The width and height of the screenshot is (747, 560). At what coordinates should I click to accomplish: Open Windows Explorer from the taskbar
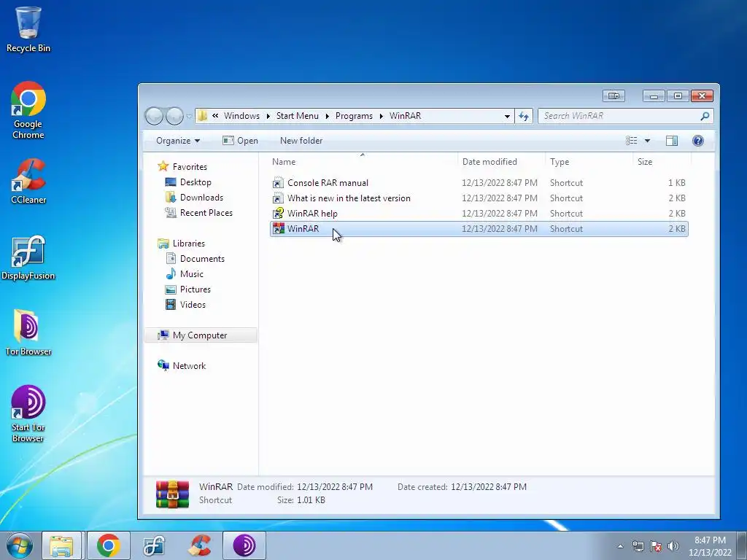pyautogui.click(x=61, y=545)
